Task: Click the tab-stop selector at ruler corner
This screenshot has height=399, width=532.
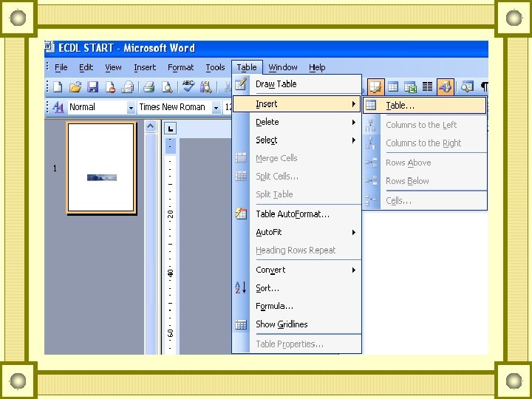Action: (171, 129)
